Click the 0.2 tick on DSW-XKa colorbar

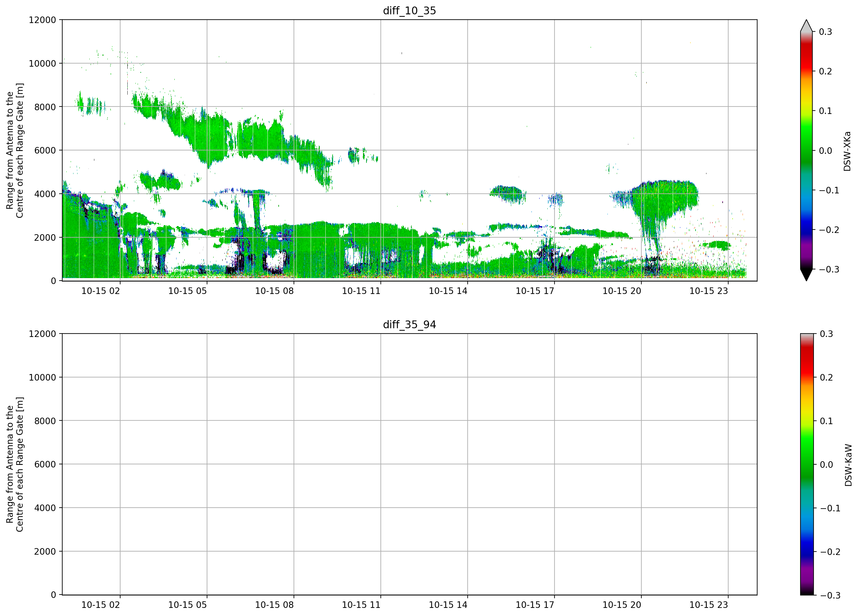point(825,71)
